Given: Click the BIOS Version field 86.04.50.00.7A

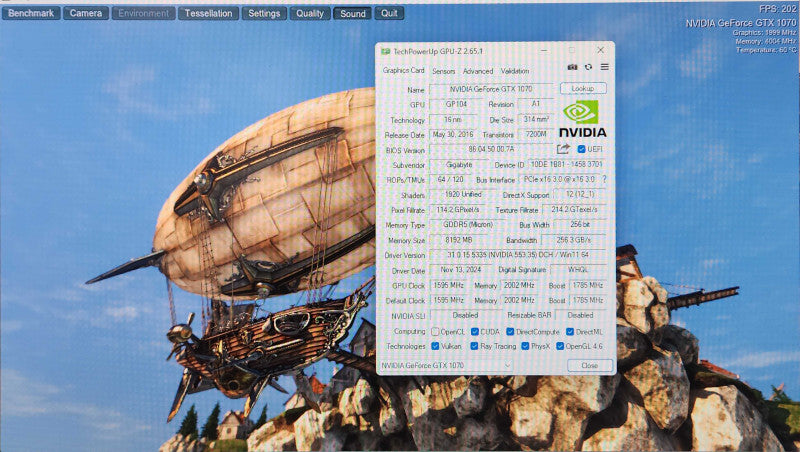Looking at the screenshot, I should coord(491,149).
